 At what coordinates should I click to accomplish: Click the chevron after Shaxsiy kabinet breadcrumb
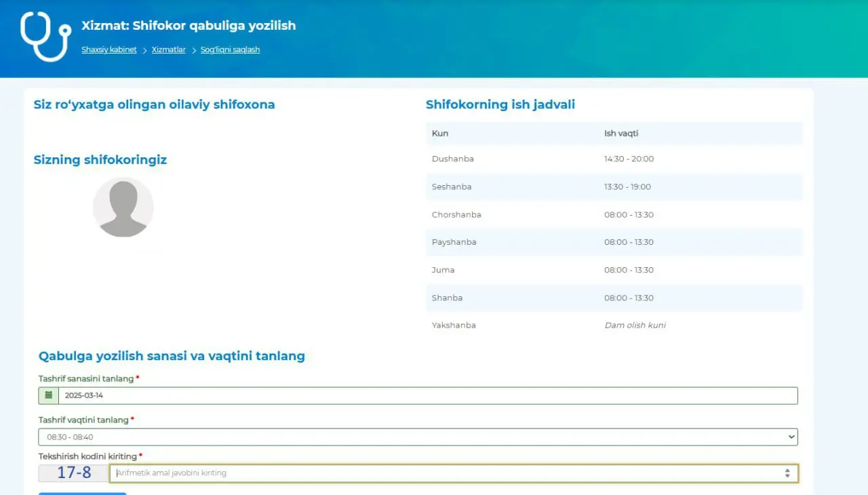click(x=144, y=50)
